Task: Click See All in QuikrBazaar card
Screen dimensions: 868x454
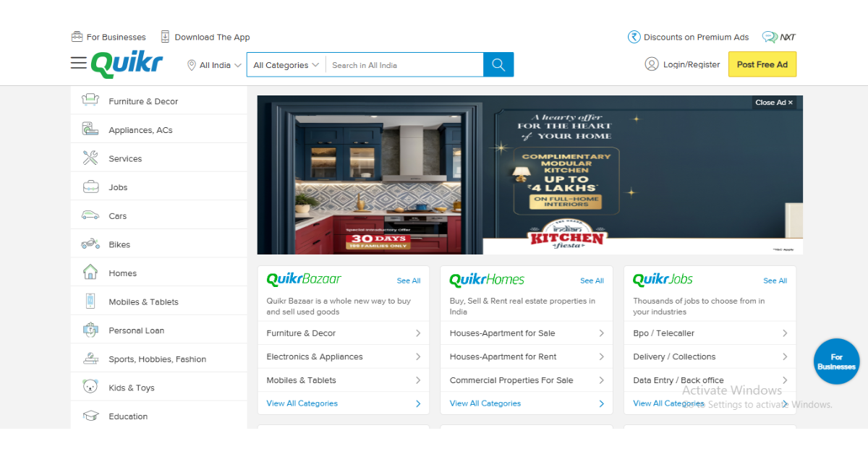Action: [409, 280]
